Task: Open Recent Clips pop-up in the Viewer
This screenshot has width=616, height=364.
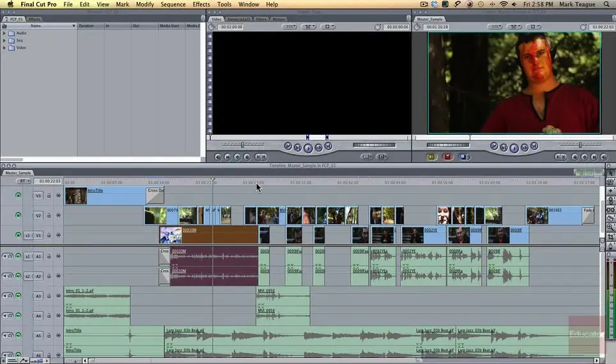Action: coord(367,156)
